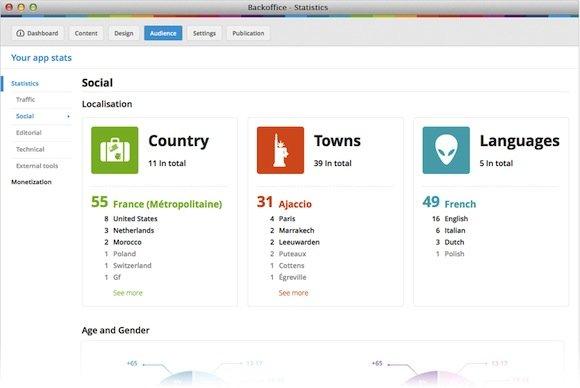This screenshot has width=580, height=388.
Task: Open the Design tab
Action: point(124,33)
